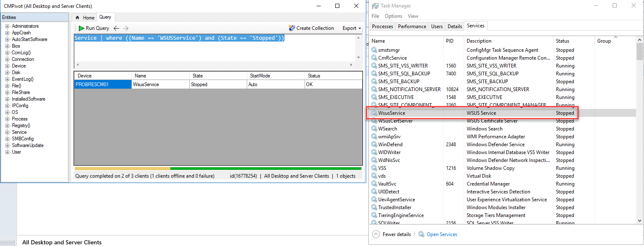The height and width of the screenshot is (246, 644).
Task: Expand the Administrators entity node
Action: [x=7, y=26]
